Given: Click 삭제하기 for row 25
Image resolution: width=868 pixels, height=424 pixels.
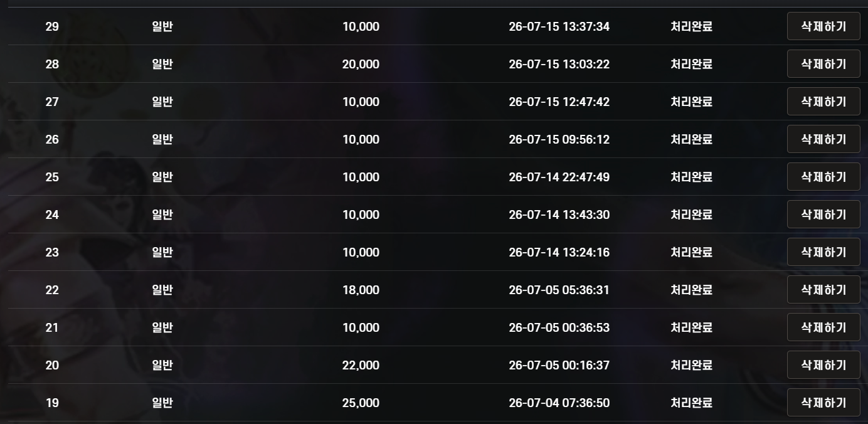Looking at the screenshot, I should 823,177.
